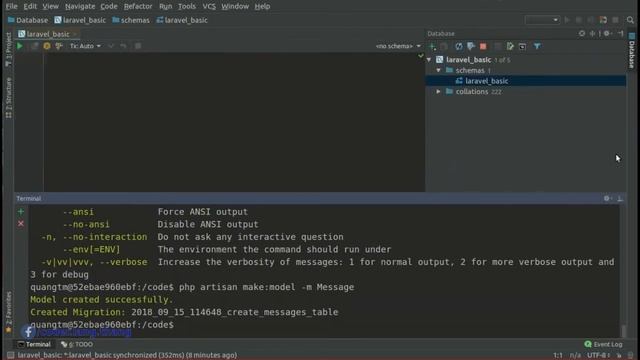Open the Terminal tool window button at the bottom

click(34, 344)
